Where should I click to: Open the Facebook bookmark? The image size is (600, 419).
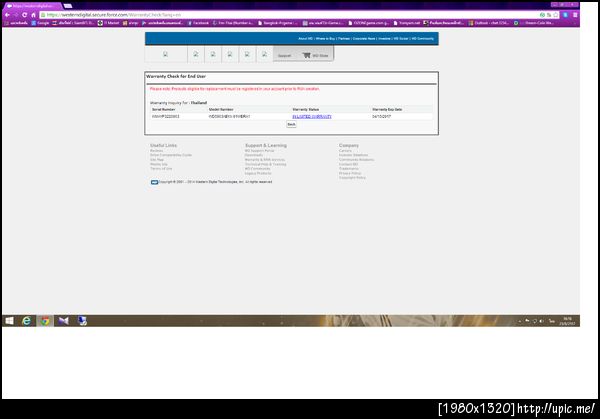198,23
